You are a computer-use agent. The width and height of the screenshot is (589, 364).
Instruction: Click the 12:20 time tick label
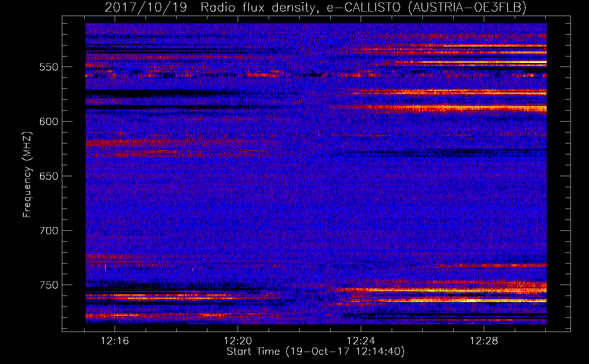click(x=238, y=341)
